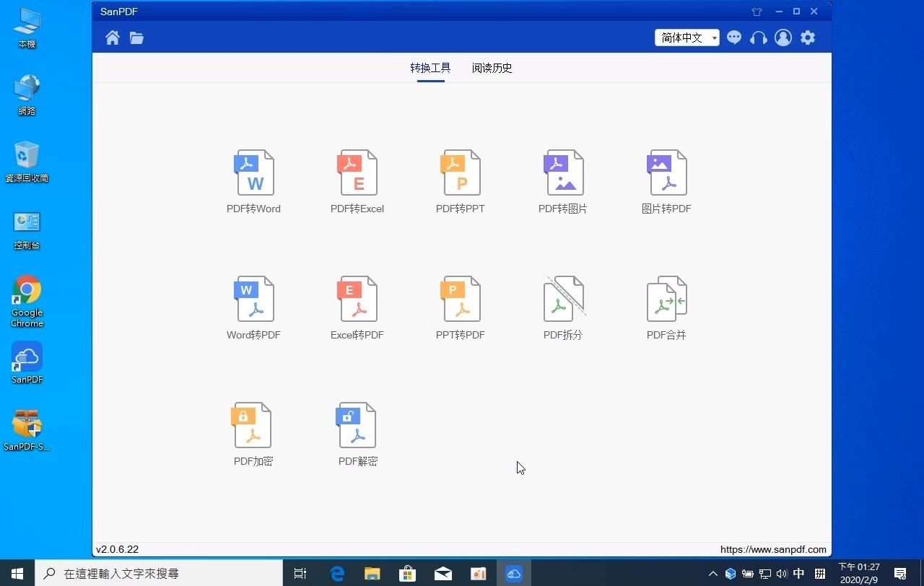Open File Explorer from the taskbar
Viewport: 924px width, 586px height.
click(x=372, y=574)
